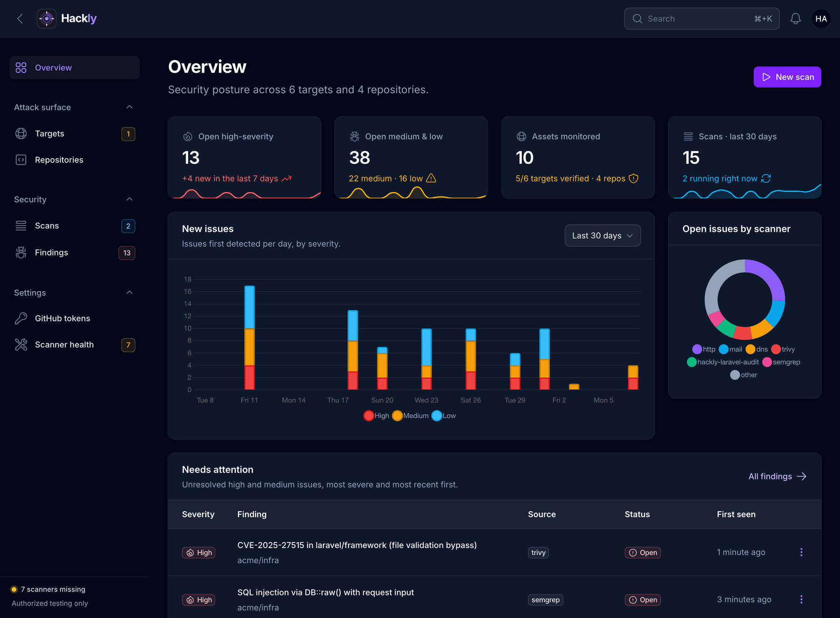
Task: Click the Search magnifier icon
Action: (x=637, y=19)
